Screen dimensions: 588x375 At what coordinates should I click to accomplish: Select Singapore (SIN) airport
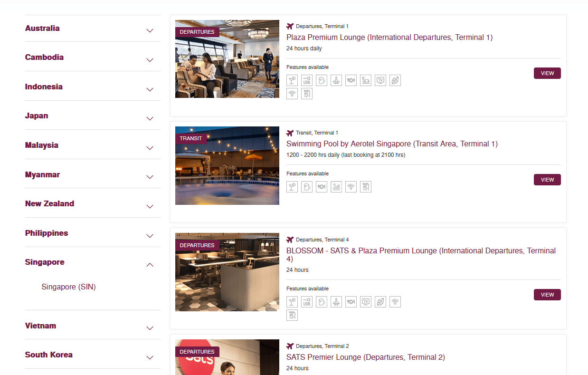tap(69, 287)
